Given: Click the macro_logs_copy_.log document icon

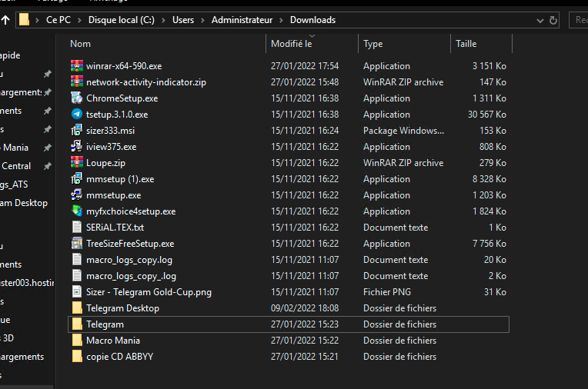Looking at the screenshot, I should click(77, 275).
